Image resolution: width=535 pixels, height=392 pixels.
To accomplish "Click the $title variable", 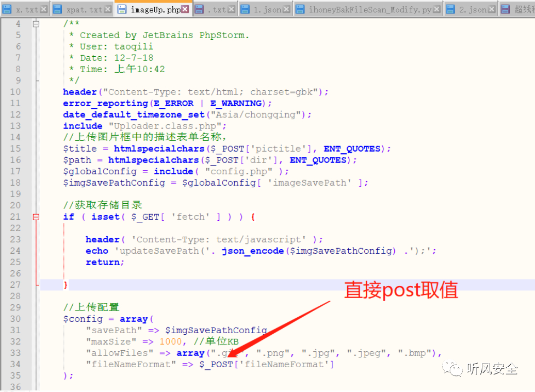I will click(80, 149).
